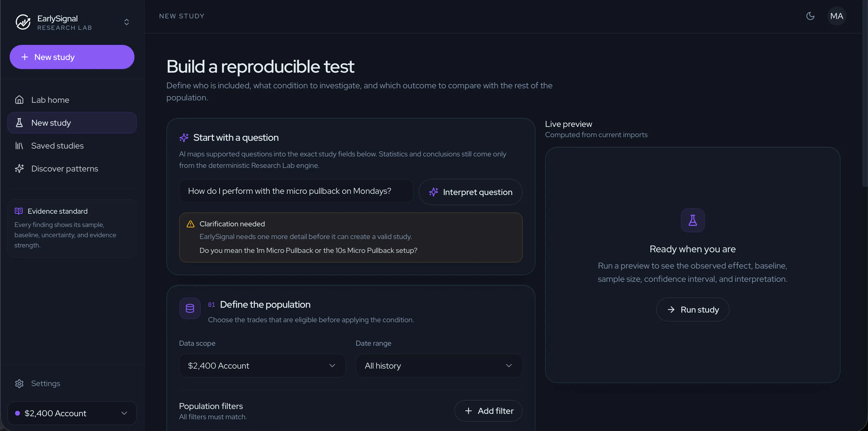Toggle dark mode moon icon
868x431 pixels.
(x=810, y=16)
